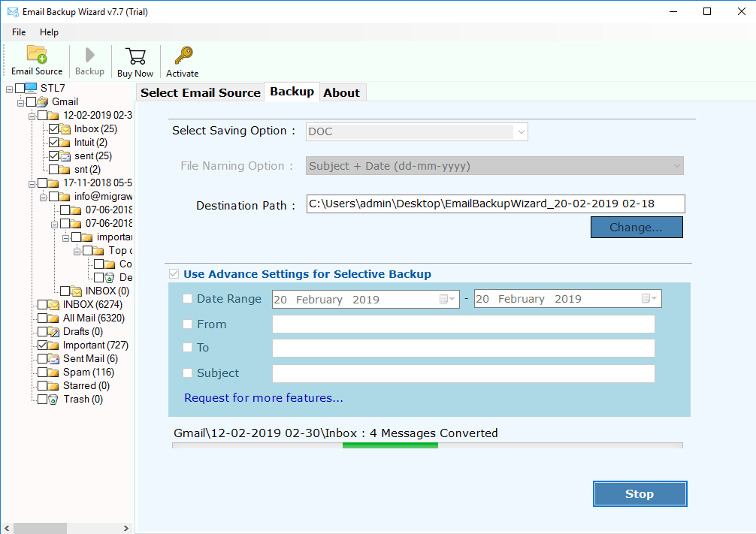Open the Help menu
Screen dimensions: 756x534
(x=49, y=32)
